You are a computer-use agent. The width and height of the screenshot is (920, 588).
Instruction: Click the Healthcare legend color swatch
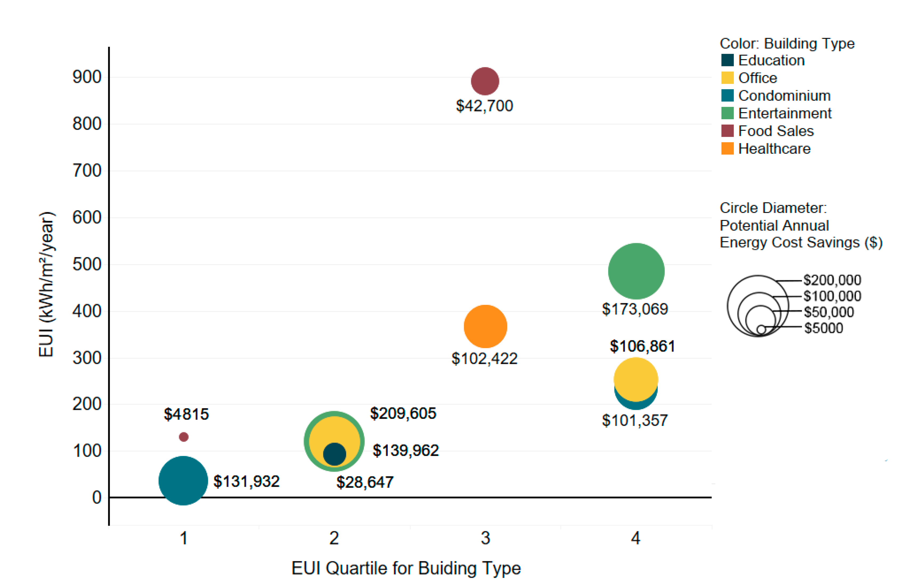coord(727,149)
